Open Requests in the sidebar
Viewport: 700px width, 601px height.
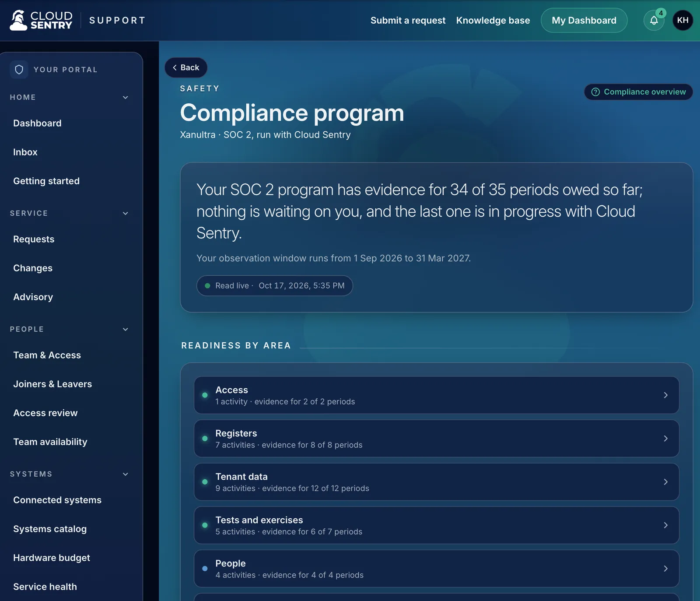pos(34,239)
